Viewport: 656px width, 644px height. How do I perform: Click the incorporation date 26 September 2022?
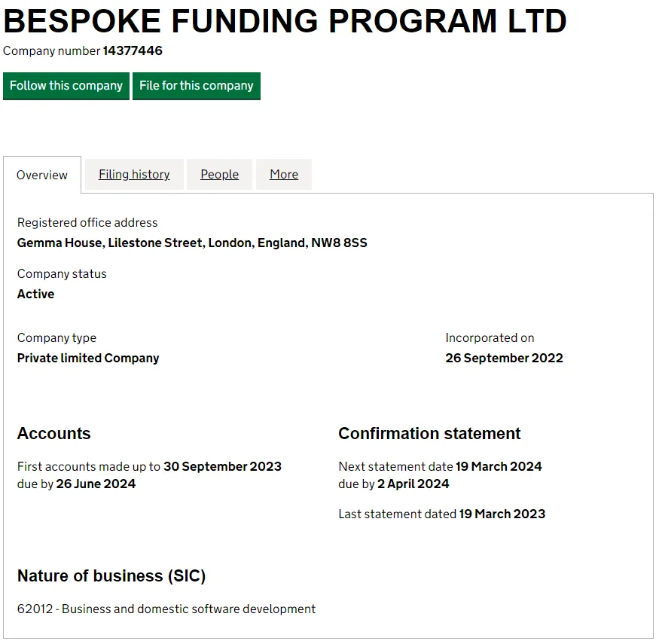504,358
